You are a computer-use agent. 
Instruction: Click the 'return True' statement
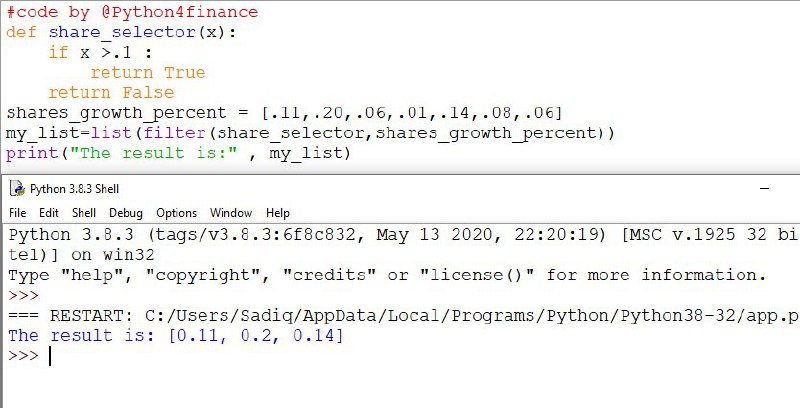pos(148,72)
